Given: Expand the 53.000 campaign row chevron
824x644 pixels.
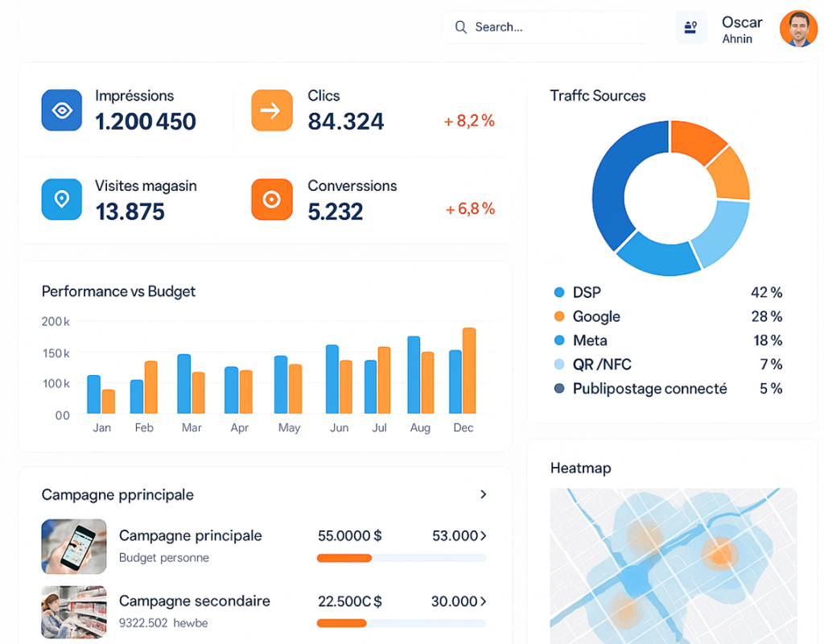Looking at the screenshot, I should click(x=483, y=535).
